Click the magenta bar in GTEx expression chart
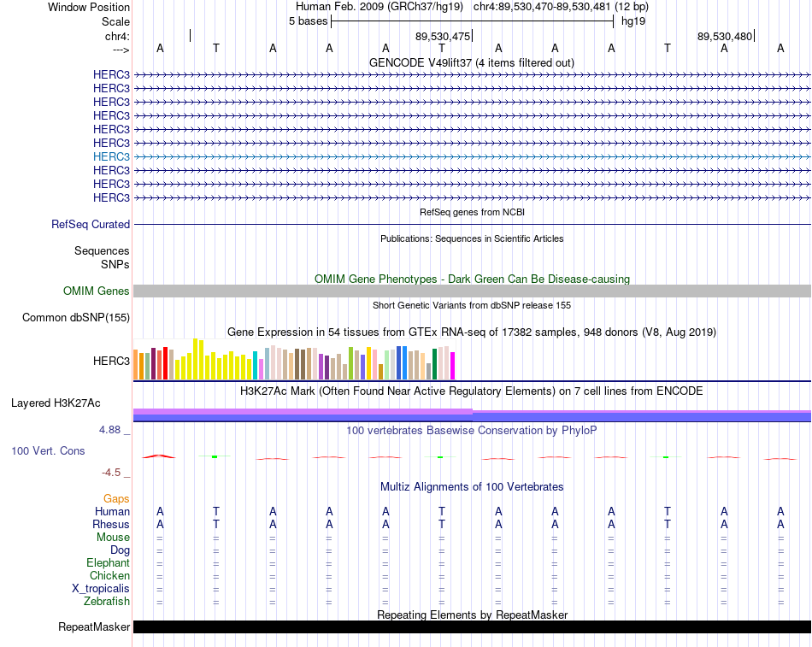The height and width of the screenshot is (647, 812). pyautogui.click(x=453, y=366)
